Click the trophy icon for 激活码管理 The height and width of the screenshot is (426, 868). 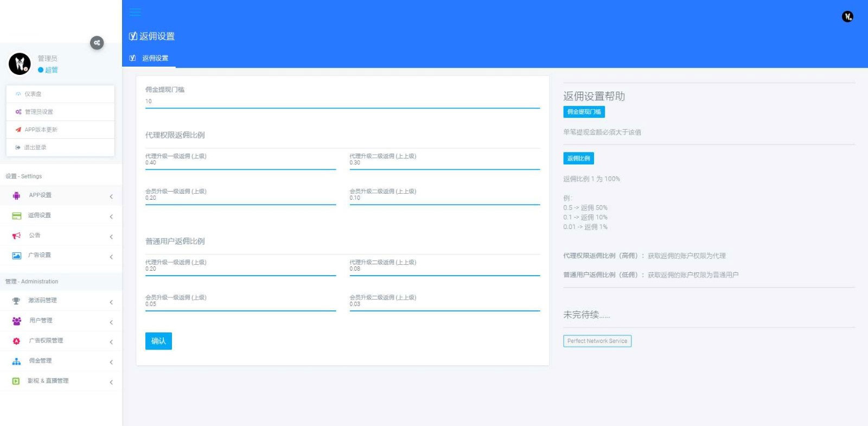[16, 301]
